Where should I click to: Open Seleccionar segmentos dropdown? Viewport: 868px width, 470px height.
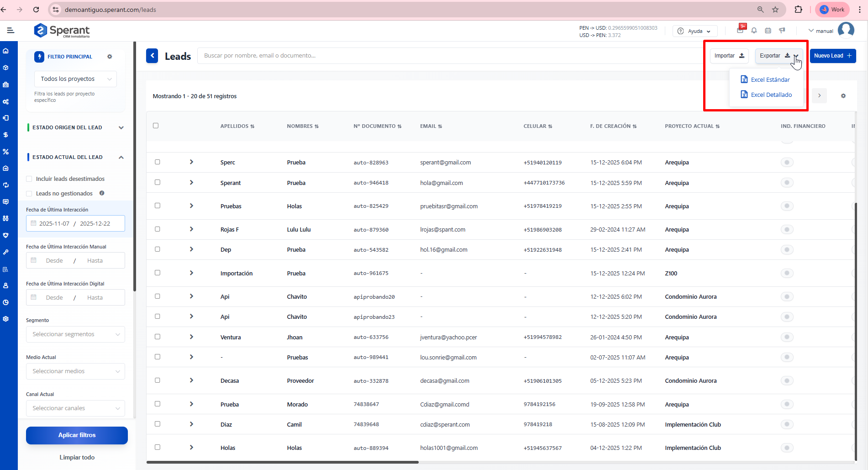pos(75,334)
